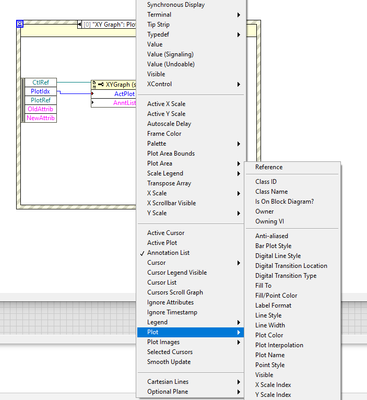Select Value (Signaling) property
This screenshot has width=367, height=400.
pos(191,54)
